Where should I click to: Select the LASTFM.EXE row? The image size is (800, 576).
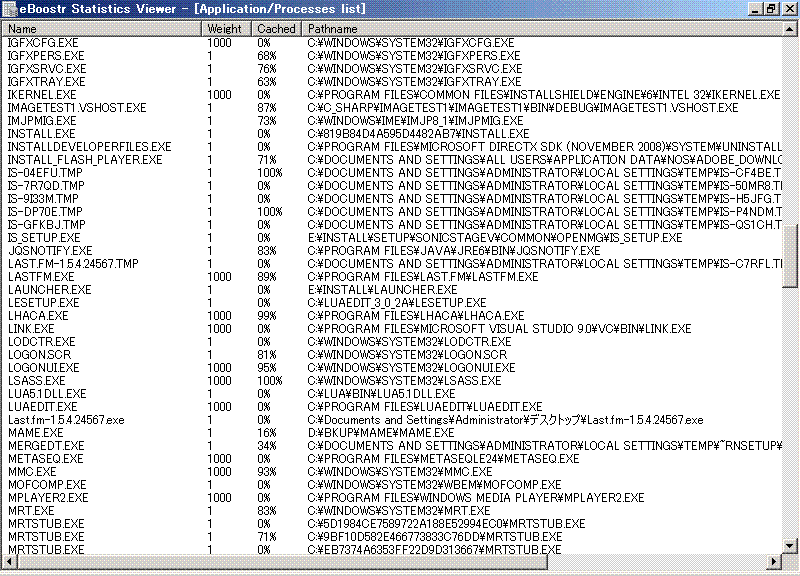pos(392,277)
